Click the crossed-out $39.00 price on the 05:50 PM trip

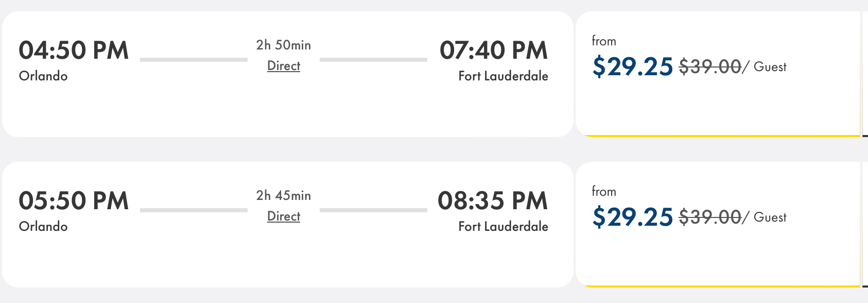click(710, 217)
